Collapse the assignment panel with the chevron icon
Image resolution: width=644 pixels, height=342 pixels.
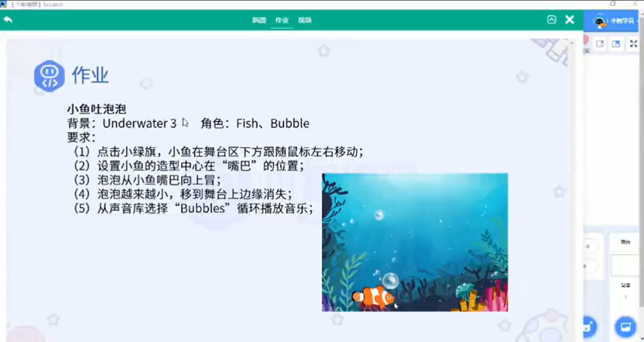(552, 20)
